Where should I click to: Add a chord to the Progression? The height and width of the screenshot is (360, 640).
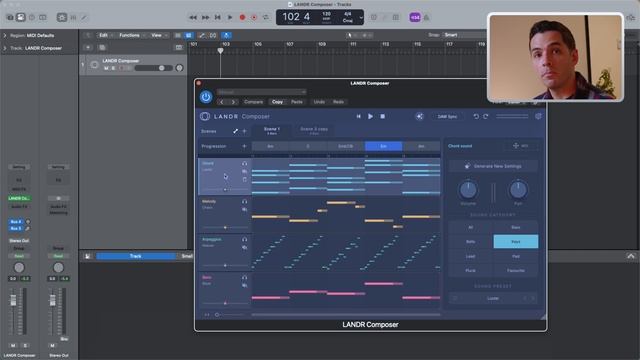[244, 146]
